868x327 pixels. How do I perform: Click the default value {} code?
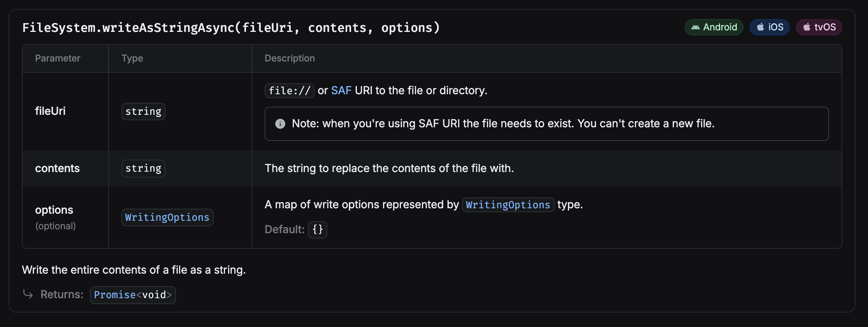[318, 229]
